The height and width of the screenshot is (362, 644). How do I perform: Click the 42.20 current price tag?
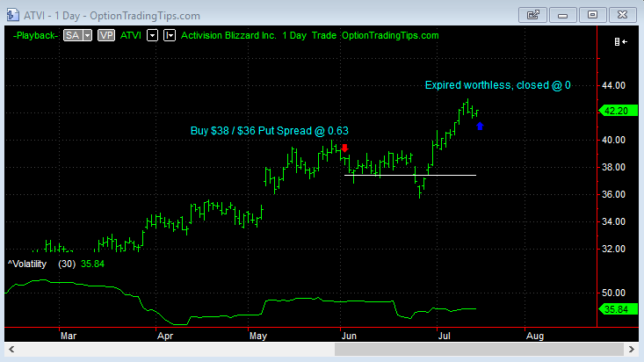click(x=619, y=111)
